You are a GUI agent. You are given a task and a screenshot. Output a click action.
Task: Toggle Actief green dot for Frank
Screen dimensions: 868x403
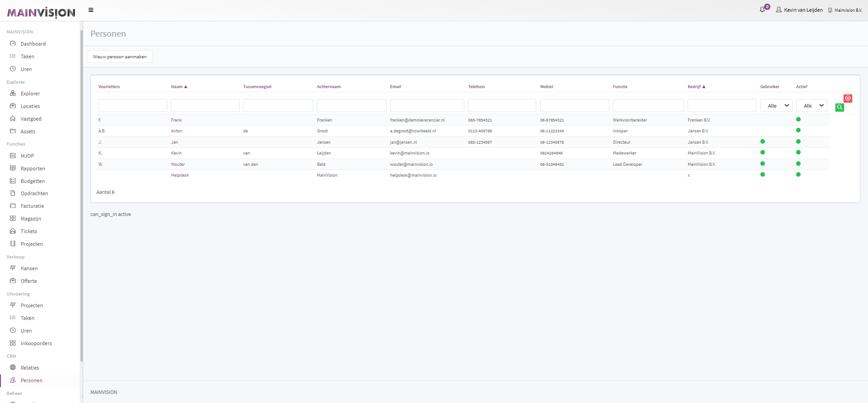pyautogui.click(x=798, y=120)
